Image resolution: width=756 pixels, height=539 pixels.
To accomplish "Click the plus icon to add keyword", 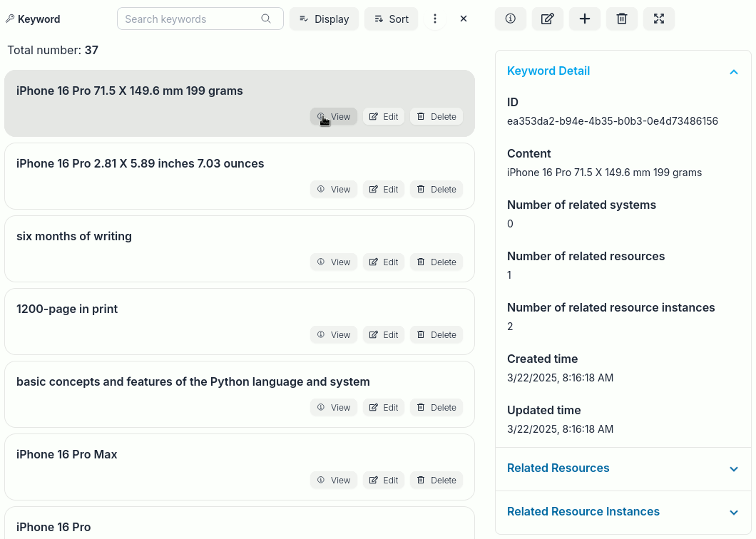I will pyautogui.click(x=584, y=19).
